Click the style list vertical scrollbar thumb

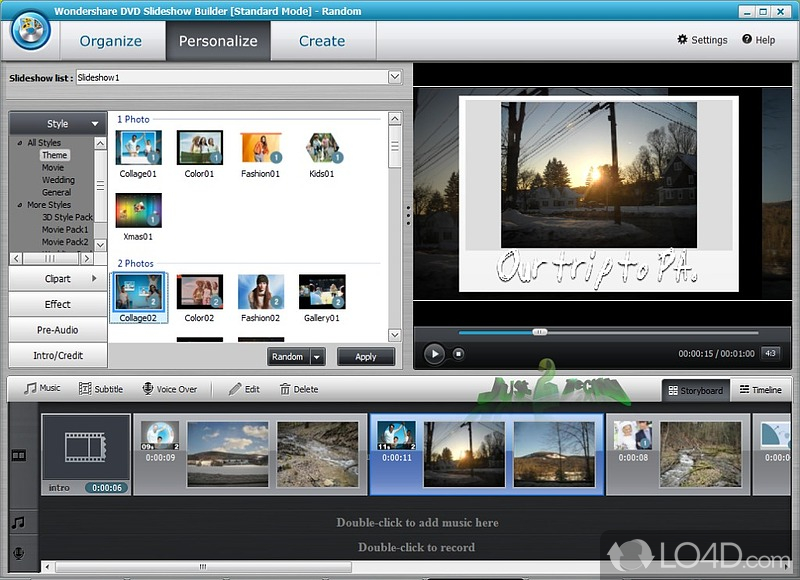click(395, 147)
